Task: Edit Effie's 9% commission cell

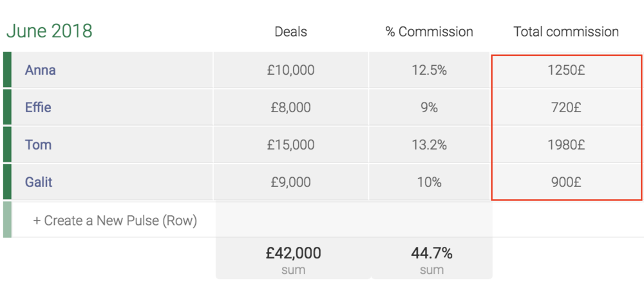Action: tap(430, 108)
